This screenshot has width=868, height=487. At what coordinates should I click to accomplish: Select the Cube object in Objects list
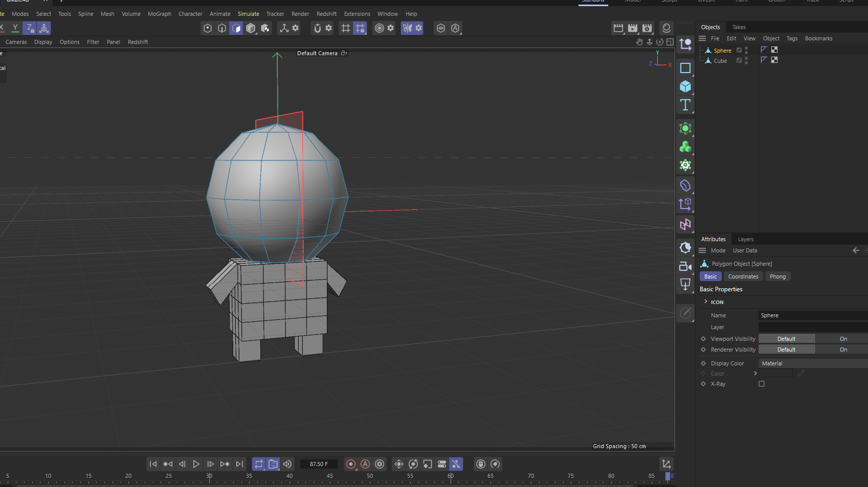720,61
